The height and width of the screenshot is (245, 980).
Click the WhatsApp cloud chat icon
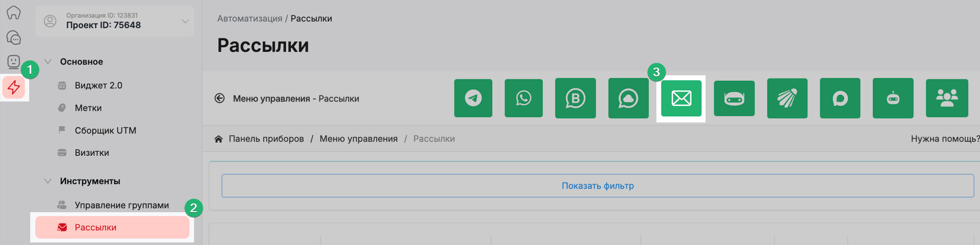628,98
